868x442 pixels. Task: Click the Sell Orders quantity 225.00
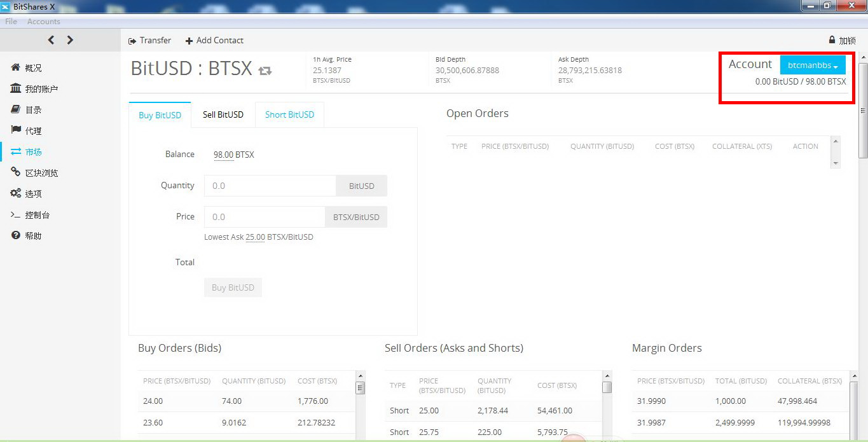[490, 432]
